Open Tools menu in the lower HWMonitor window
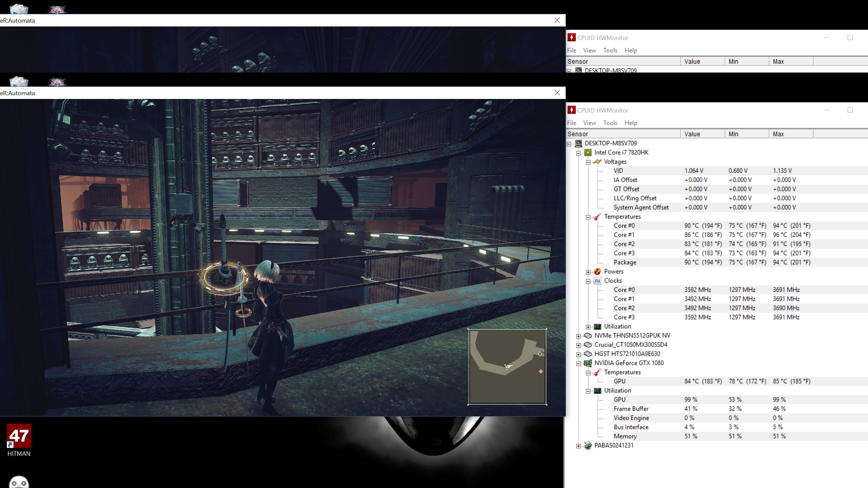This screenshot has height=488, width=868. click(x=610, y=123)
